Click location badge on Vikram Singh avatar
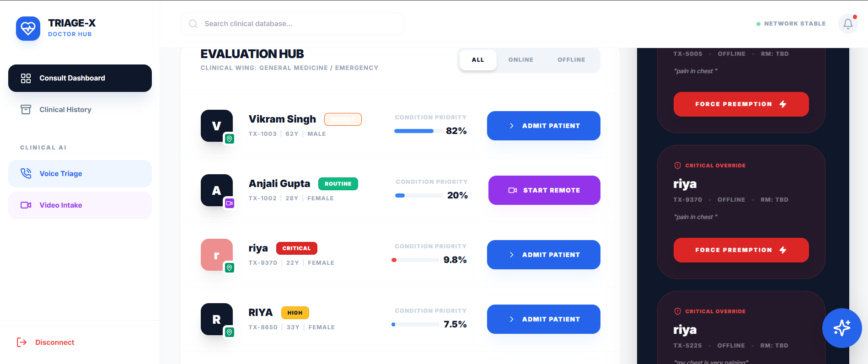868x364 pixels. tap(230, 139)
